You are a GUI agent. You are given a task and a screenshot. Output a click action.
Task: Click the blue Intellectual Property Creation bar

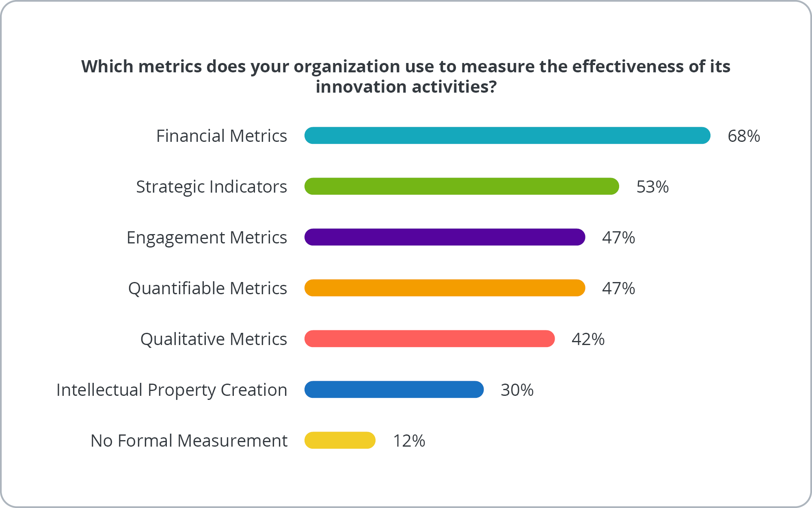(x=394, y=389)
